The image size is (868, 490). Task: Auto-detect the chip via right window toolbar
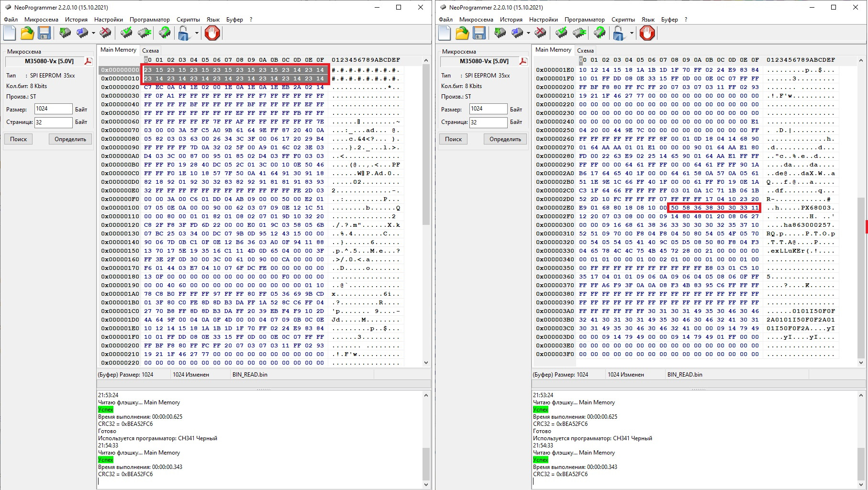pos(599,33)
